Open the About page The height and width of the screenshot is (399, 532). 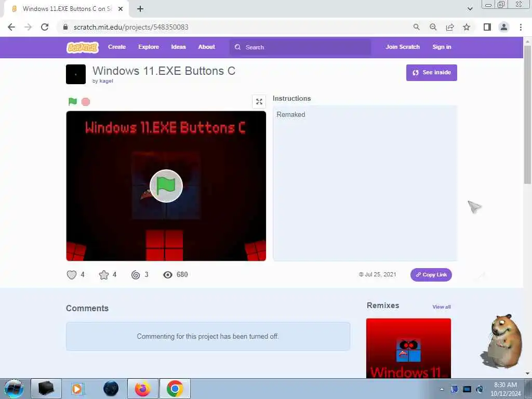pyautogui.click(x=207, y=47)
